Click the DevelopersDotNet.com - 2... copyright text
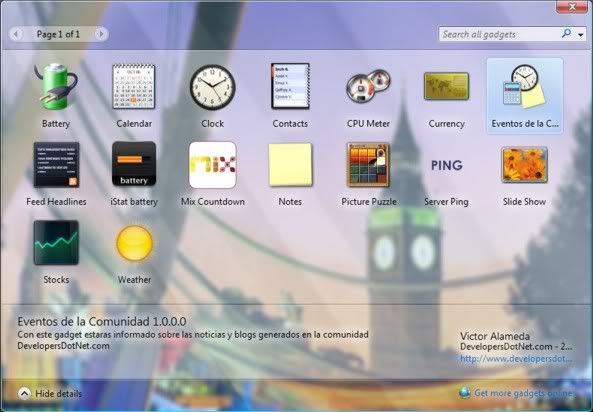Image resolution: width=593 pixels, height=412 pixels. pyautogui.click(x=516, y=347)
